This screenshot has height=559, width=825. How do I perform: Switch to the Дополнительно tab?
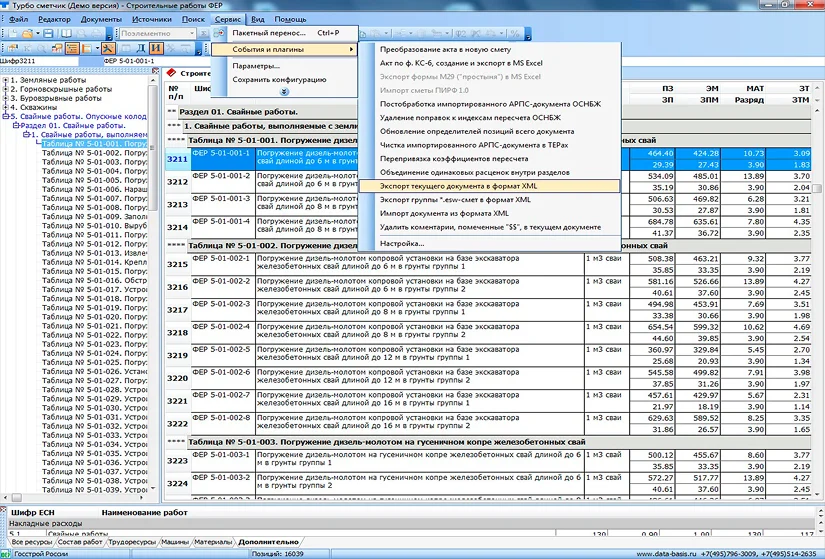coord(268,542)
